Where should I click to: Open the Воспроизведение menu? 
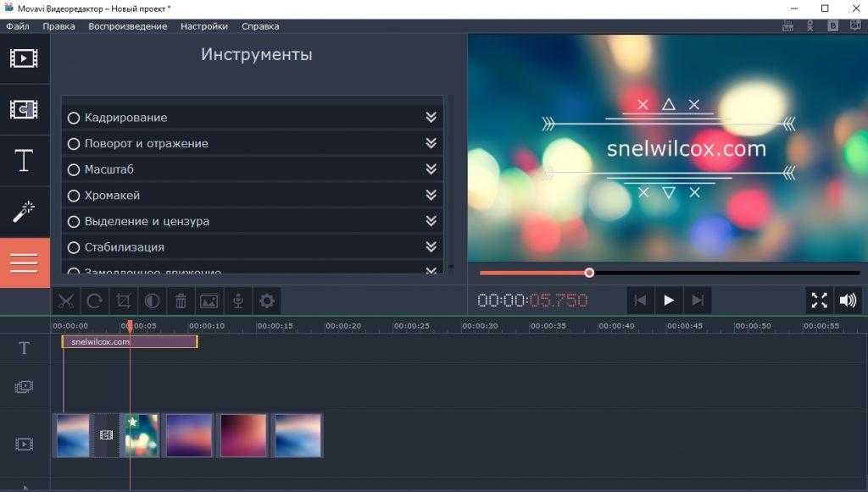click(x=128, y=26)
